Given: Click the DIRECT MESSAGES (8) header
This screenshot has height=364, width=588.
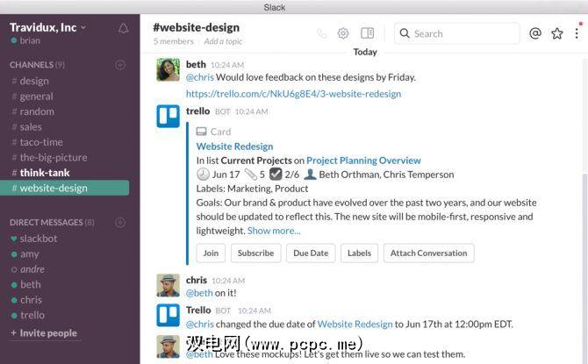Looking at the screenshot, I should 52,223.
